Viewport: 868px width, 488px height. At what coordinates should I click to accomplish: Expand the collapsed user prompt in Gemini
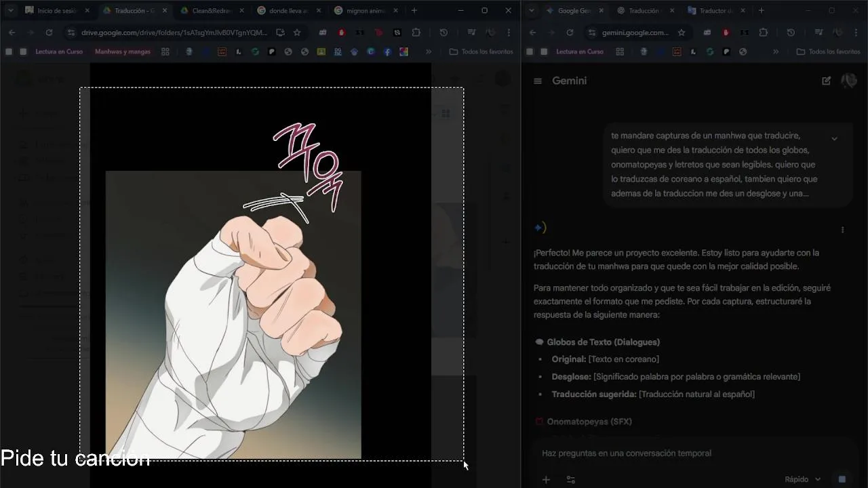(x=834, y=138)
